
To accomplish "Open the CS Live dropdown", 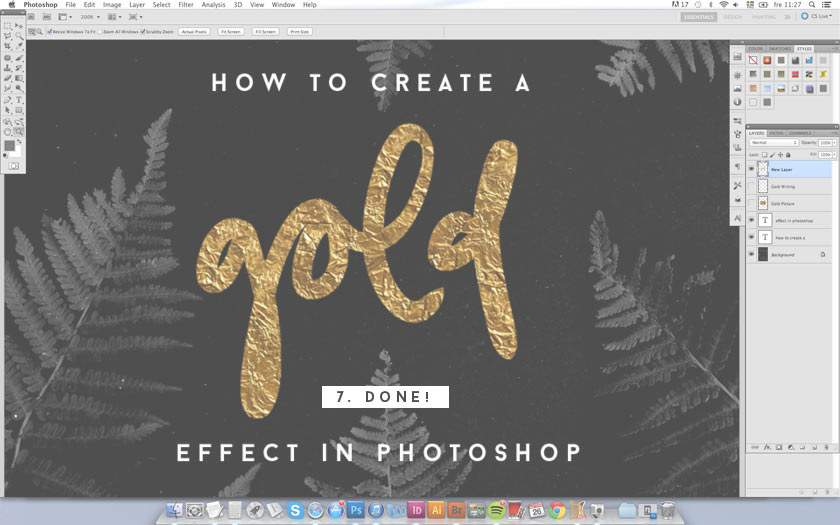I will [x=817, y=17].
